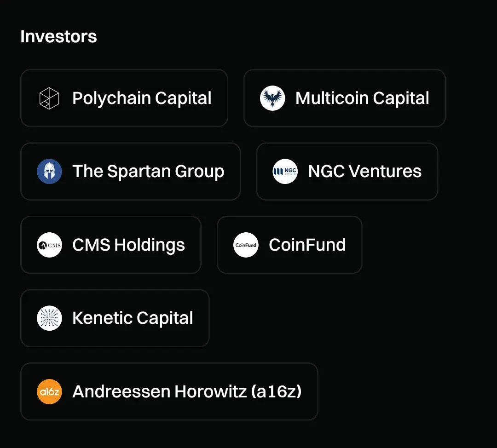This screenshot has height=448, width=497.
Task: Open the Polychain Capital text link
Action: (x=142, y=98)
